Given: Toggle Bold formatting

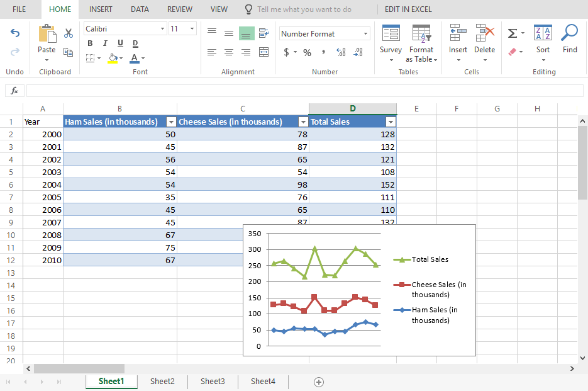Looking at the screenshot, I should click(90, 43).
